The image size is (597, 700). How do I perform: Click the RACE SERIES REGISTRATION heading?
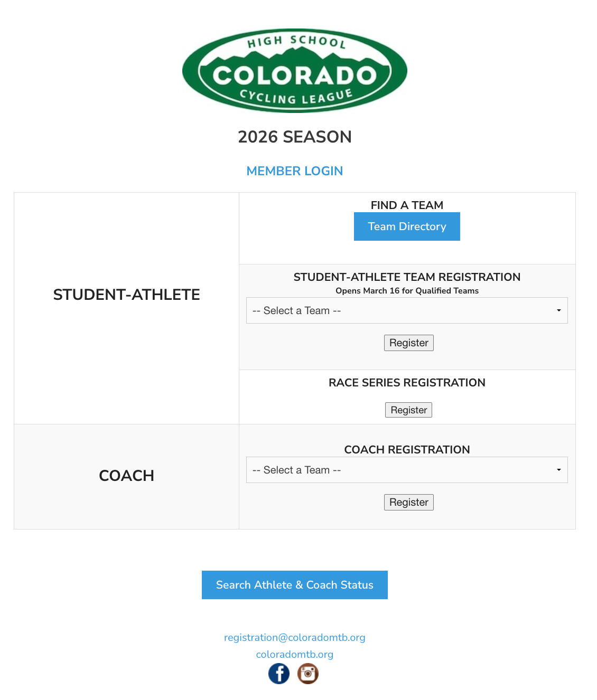click(x=407, y=383)
